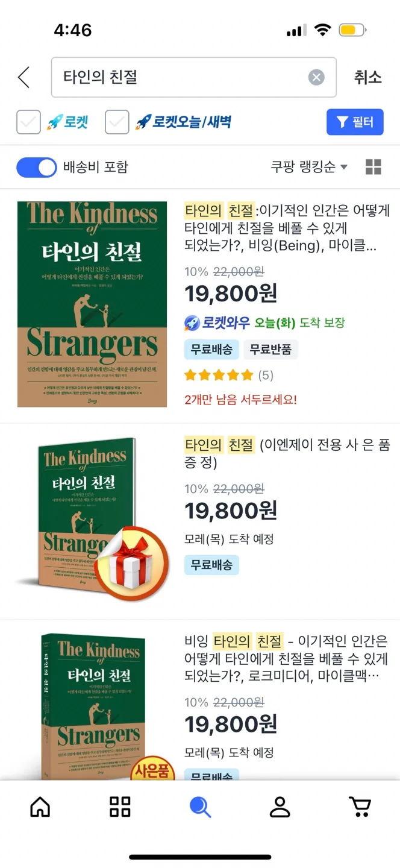Open the My Coupang profile tab
This screenshot has width=400, height=868.
point(280,807)
